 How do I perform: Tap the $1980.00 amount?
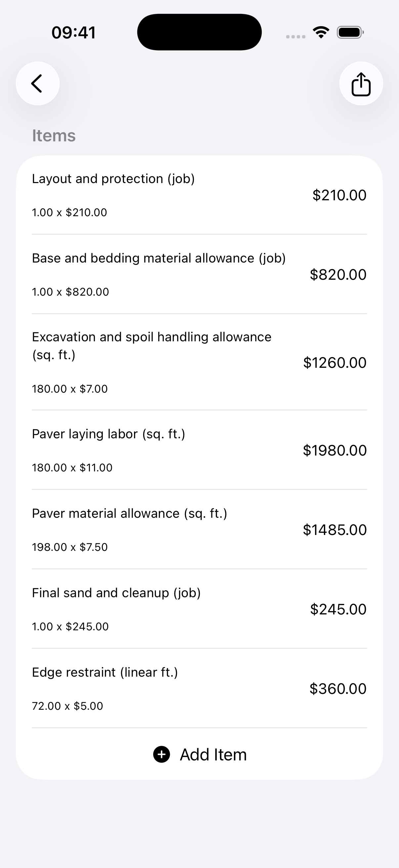(335, 451)
